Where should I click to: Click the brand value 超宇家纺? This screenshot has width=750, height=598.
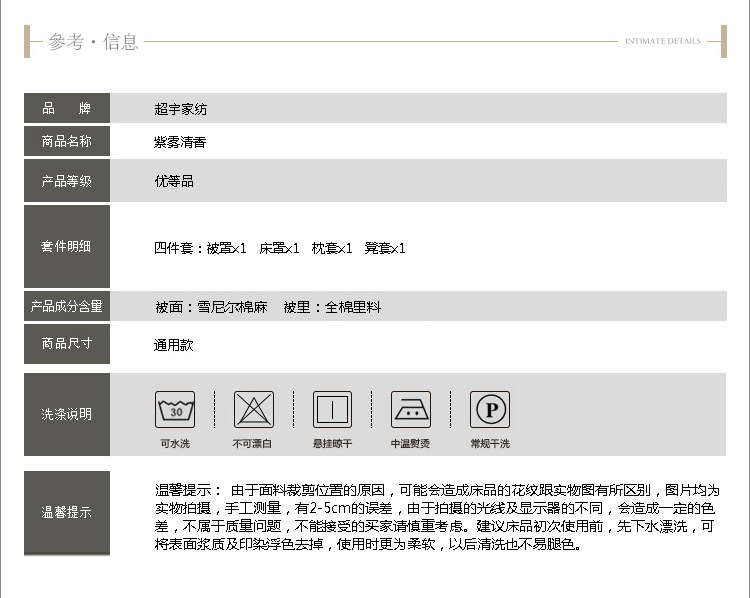point(181,109)
